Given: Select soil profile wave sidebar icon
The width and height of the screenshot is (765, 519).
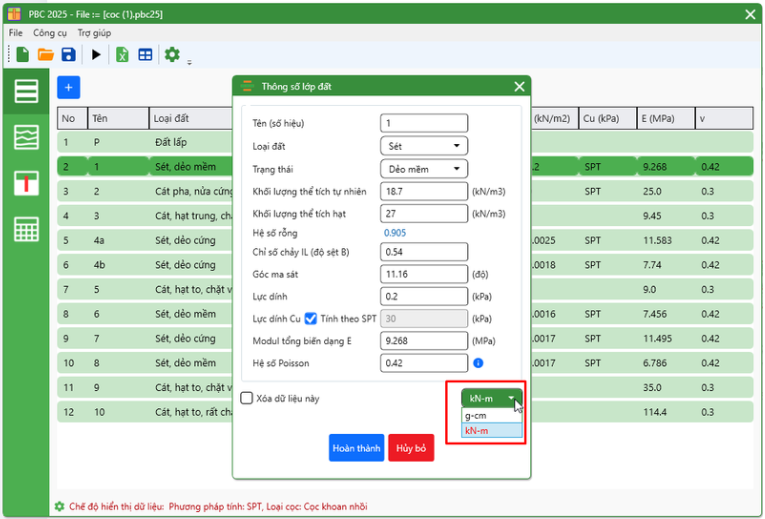Looking at the screenshot, I should [26, 137].
